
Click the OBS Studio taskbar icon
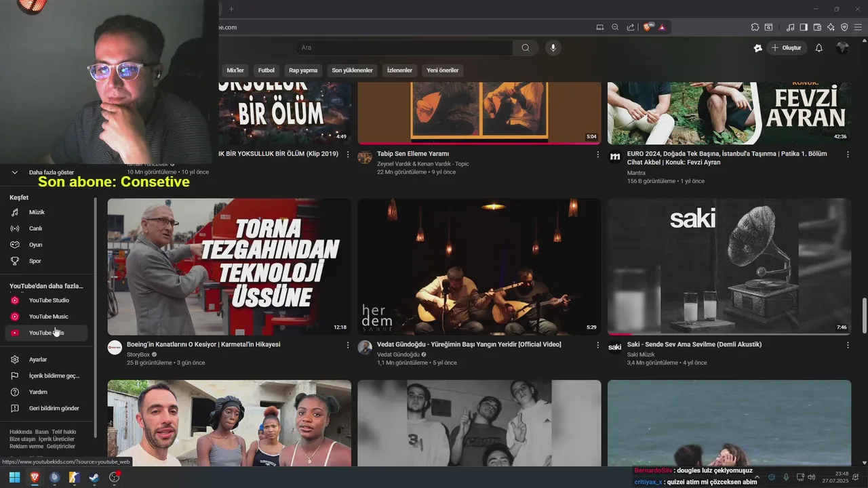coord(114,478)
